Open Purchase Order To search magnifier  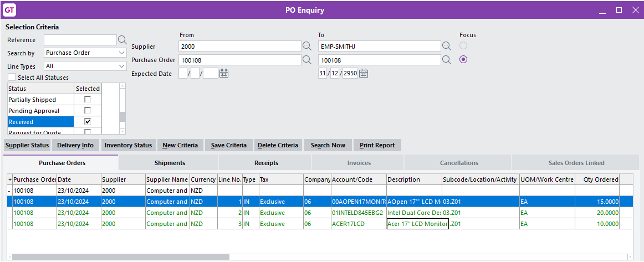pyautogui.click(x=447, y=60)
